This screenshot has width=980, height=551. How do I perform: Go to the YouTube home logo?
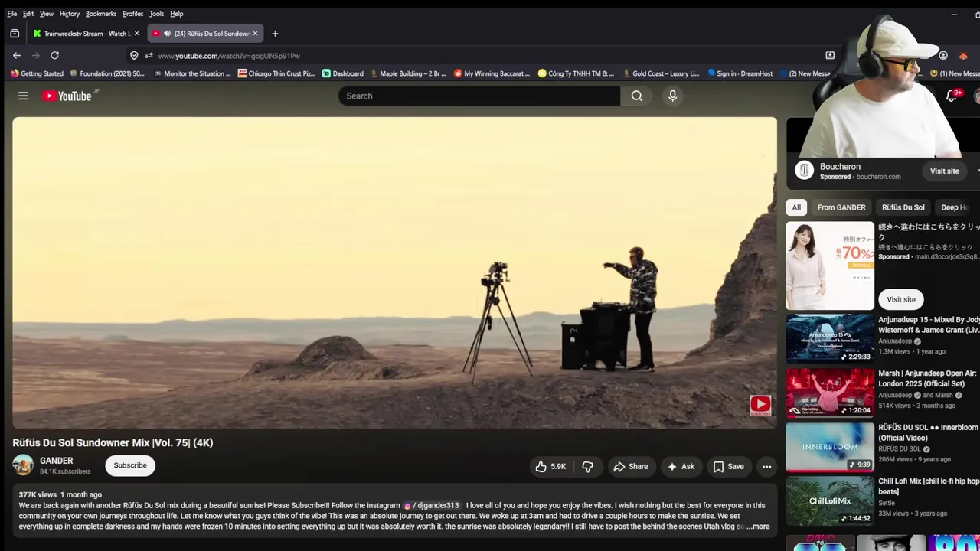point(67,96)
